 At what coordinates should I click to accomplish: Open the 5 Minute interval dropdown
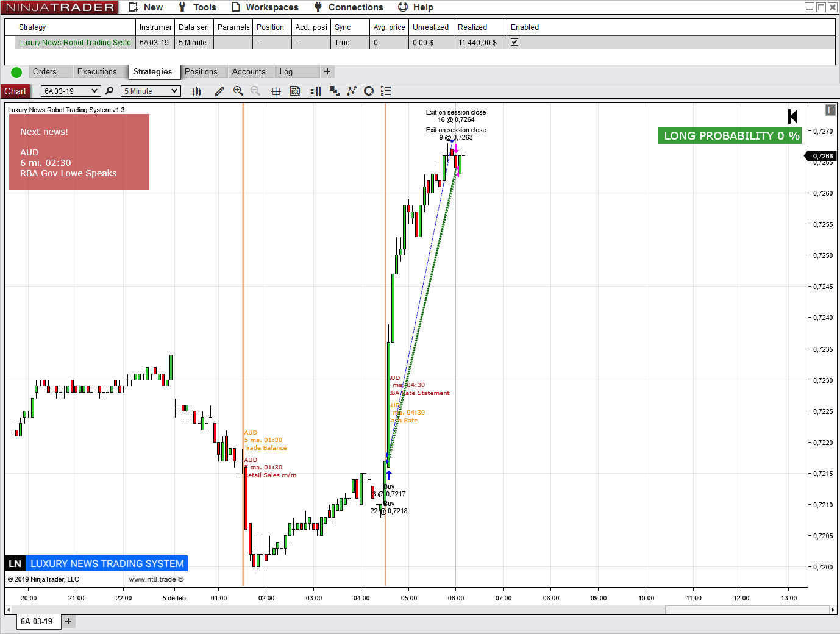[x=151, y=91]
